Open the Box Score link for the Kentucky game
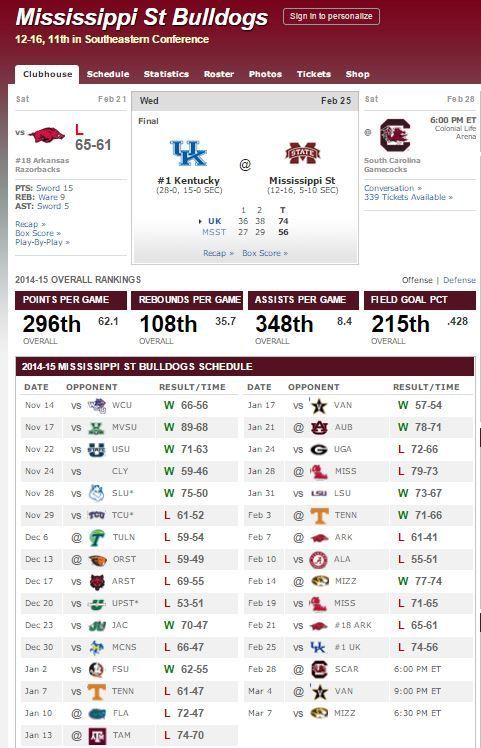 click(x=265, y=253)
